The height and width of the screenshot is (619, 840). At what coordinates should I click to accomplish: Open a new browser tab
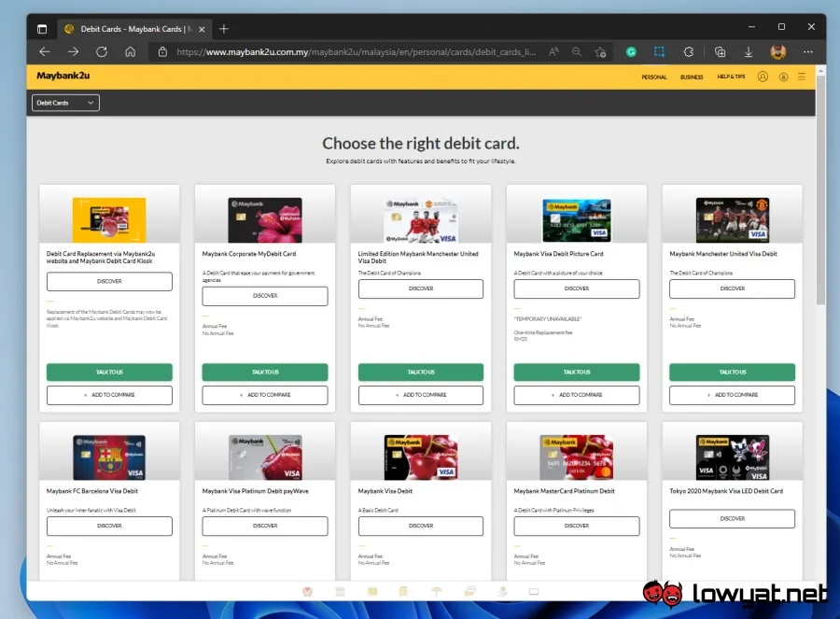(224, 29)
